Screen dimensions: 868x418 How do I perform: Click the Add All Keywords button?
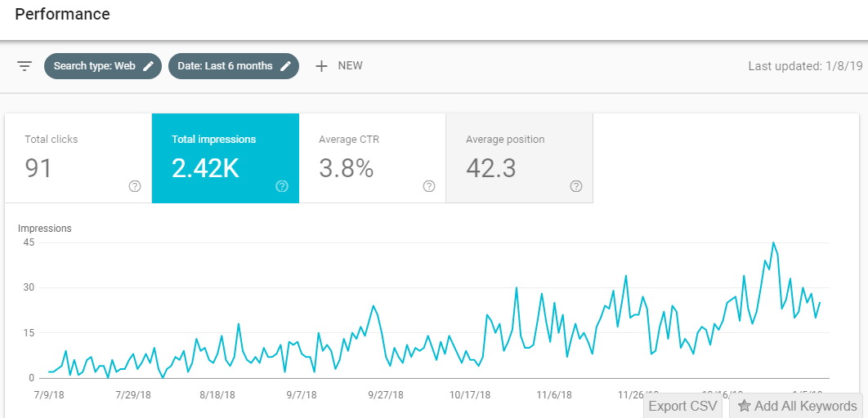coord(798,406)
